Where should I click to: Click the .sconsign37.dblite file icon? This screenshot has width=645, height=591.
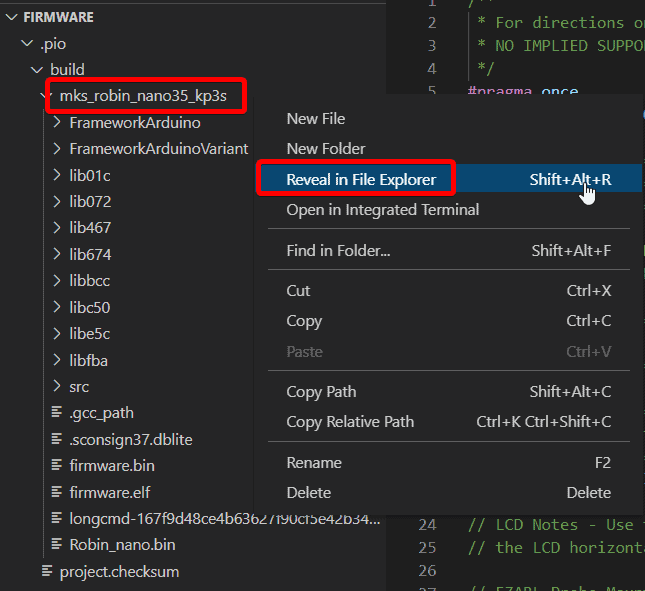57,439
